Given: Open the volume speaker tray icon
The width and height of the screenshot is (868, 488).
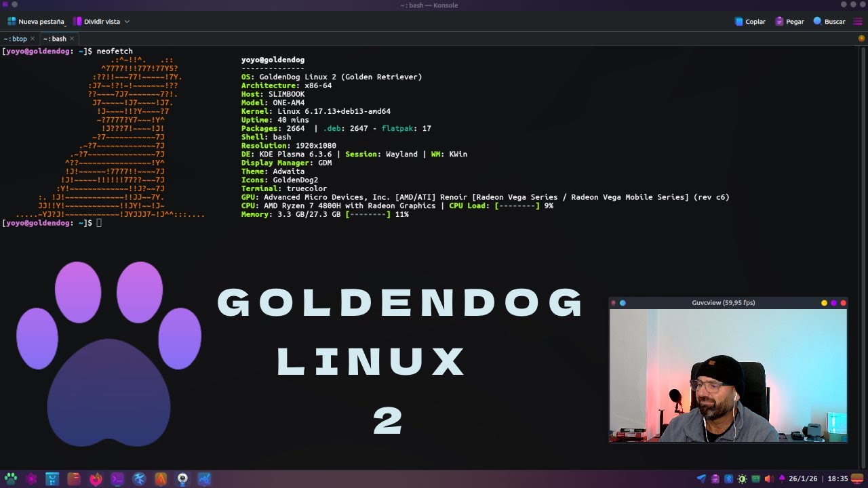Looking at the screenshot, I should [769, 479].
